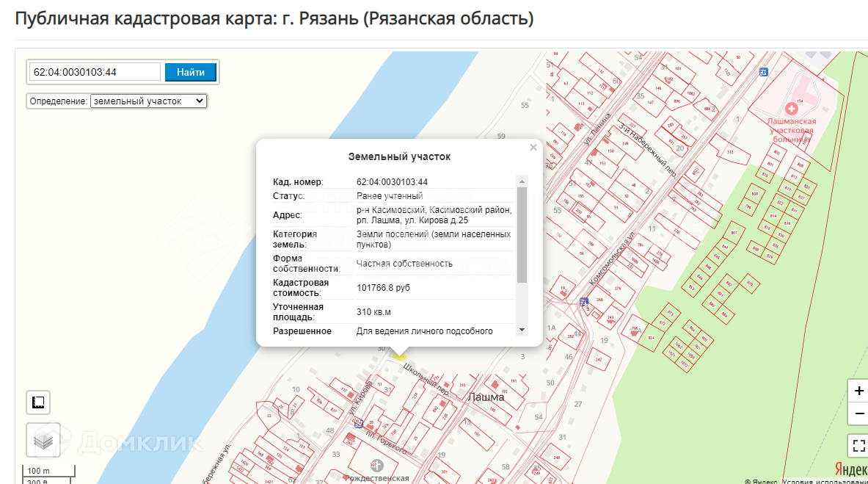Click the yellow highlighted land parcel
Screen dimensions: 868x484
399,355
